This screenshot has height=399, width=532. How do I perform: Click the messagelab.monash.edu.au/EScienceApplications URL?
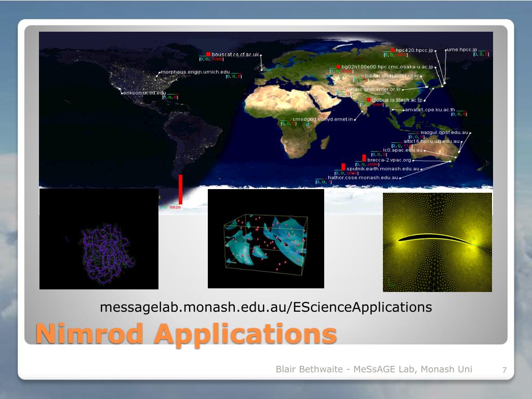tap(266, 307)
